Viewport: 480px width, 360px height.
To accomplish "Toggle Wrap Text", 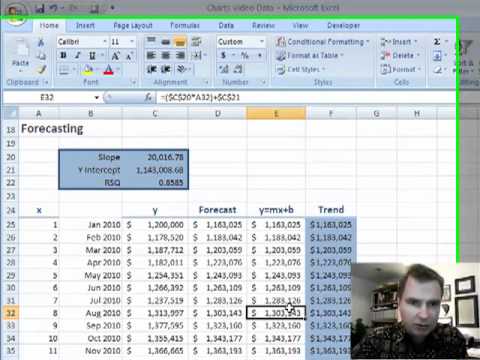I will [x=196, y=42].
